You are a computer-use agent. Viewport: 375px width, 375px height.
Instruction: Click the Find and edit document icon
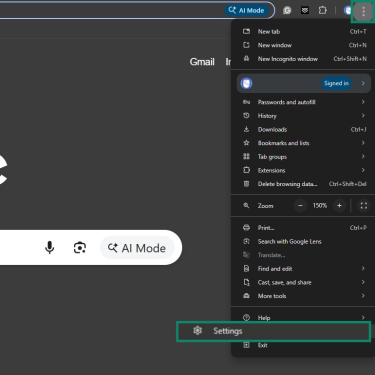point(246,269)
